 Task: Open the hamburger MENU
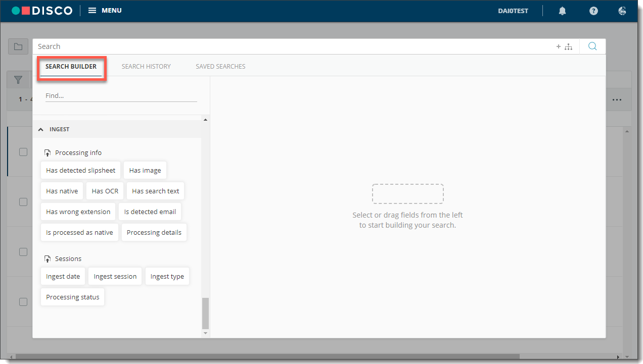(x=105, y=11)
